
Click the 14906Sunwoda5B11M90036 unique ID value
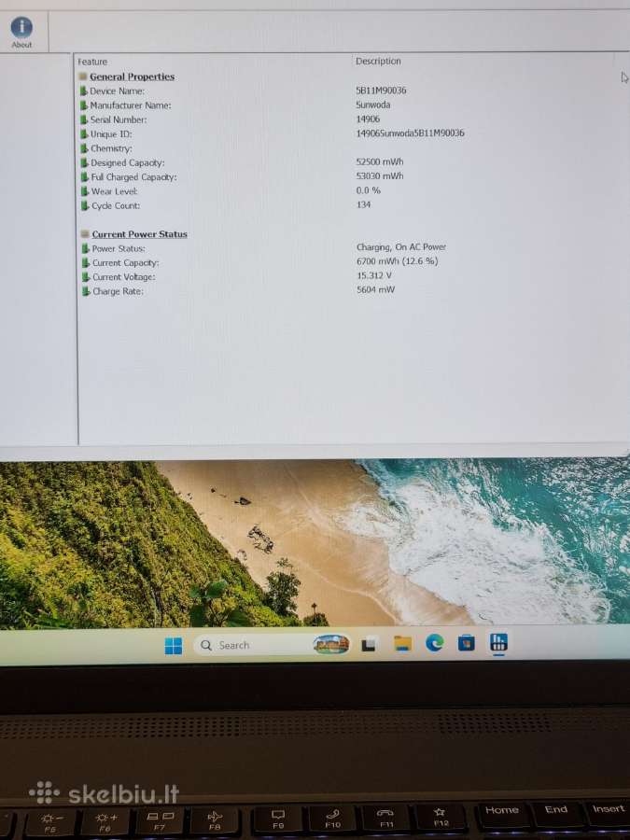tap(410, 133)
